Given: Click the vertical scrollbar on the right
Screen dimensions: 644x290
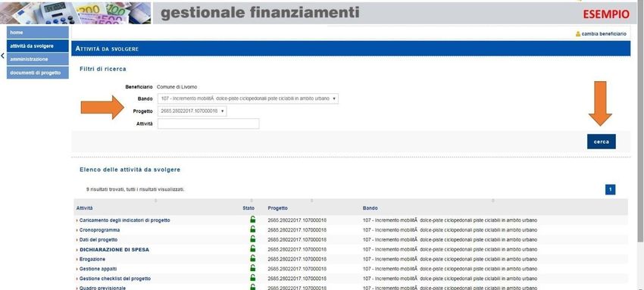Looking at the screenshot, I should (641, 123).
